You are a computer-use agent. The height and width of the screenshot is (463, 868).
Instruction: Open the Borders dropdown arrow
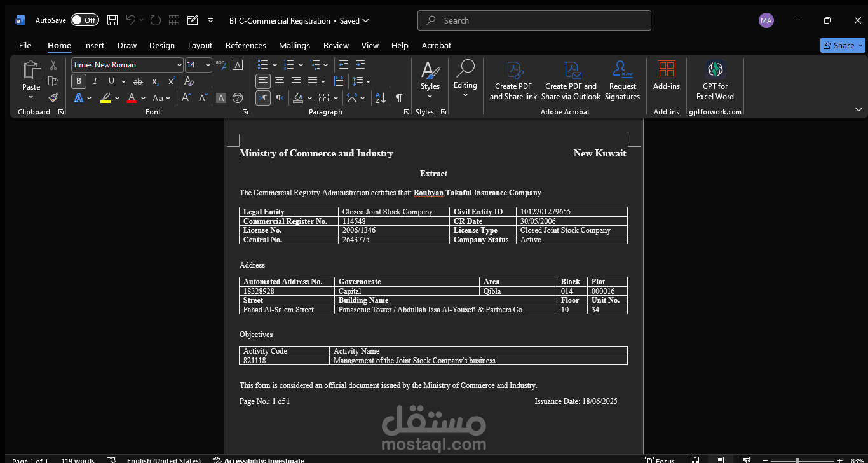pyautogui.click(x=336, y=98)
